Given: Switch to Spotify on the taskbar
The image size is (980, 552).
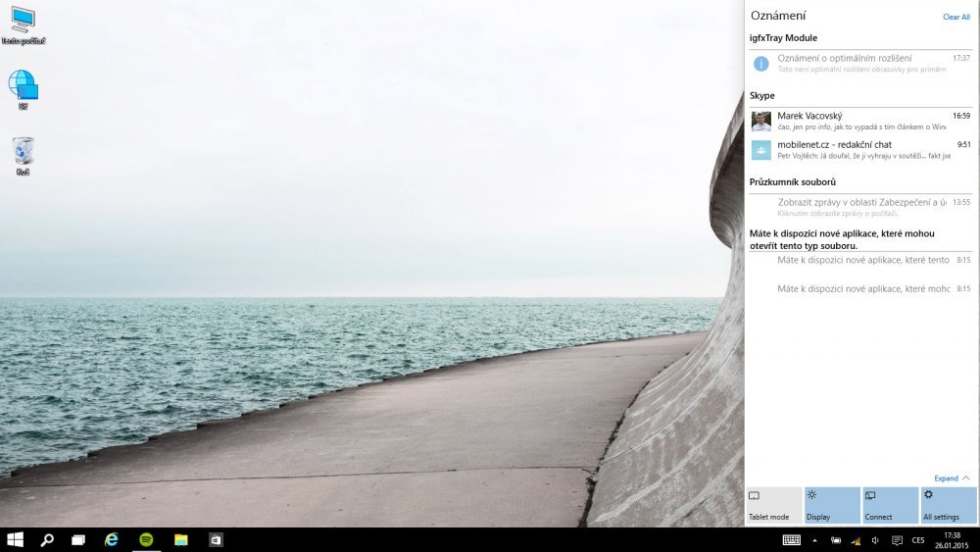Looking at the screenshot, I should [146, 539].
